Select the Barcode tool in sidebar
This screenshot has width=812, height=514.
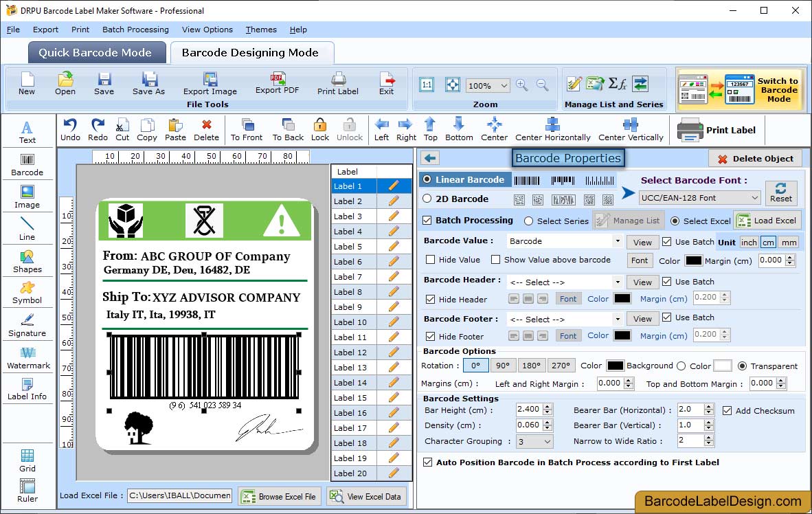27,165
